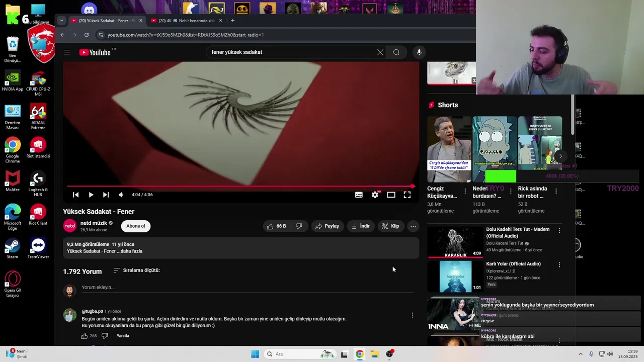
Task: Open options for the Dolu Kadehi video
Action: click(559, 230)
